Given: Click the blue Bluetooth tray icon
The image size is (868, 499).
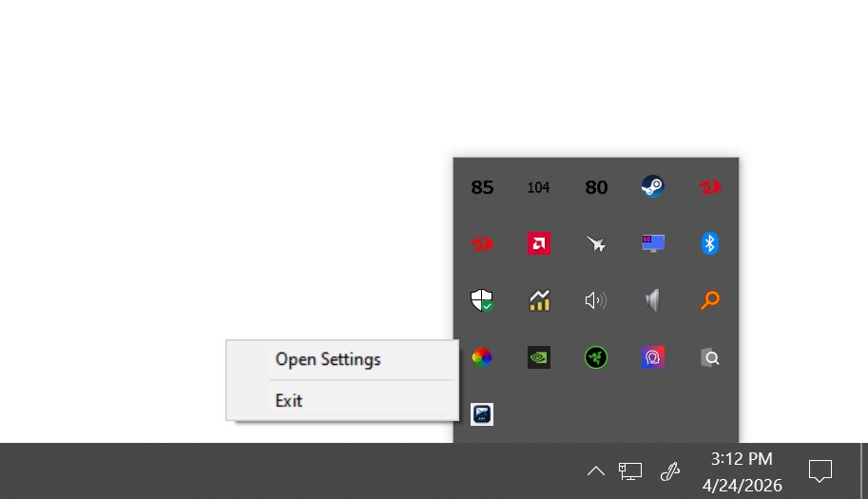Looking at the screenshot, I should [x=709, y=243].
